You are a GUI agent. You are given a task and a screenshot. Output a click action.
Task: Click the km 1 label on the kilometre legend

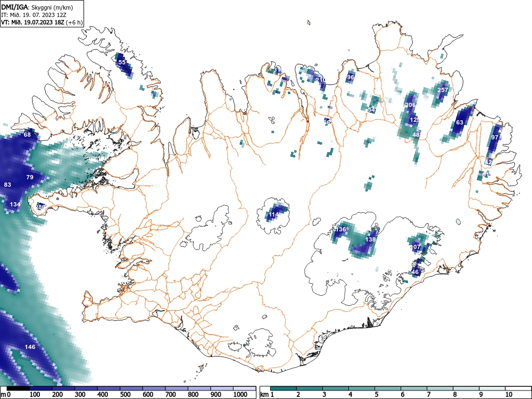pos(268,395)
